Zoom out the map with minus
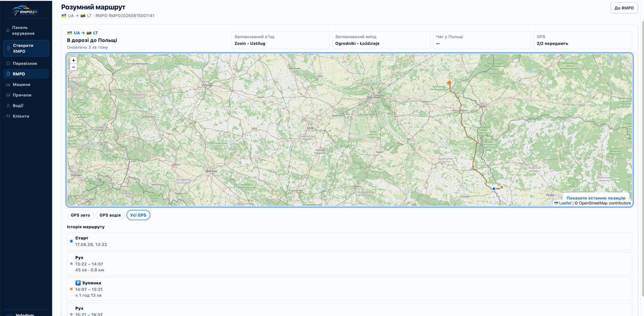Image resolution: width=644 pixels, height=316 pixels. [x=73, y=67]
